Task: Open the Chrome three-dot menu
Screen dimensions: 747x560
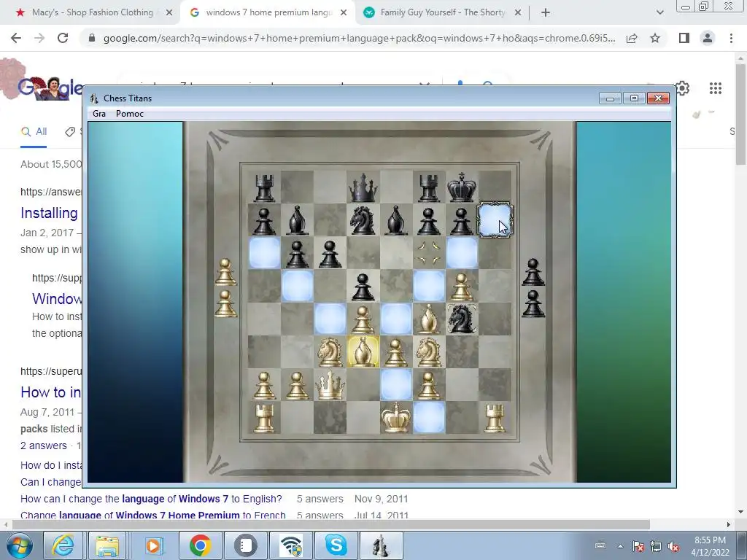Action: click(x=731, y=38)
